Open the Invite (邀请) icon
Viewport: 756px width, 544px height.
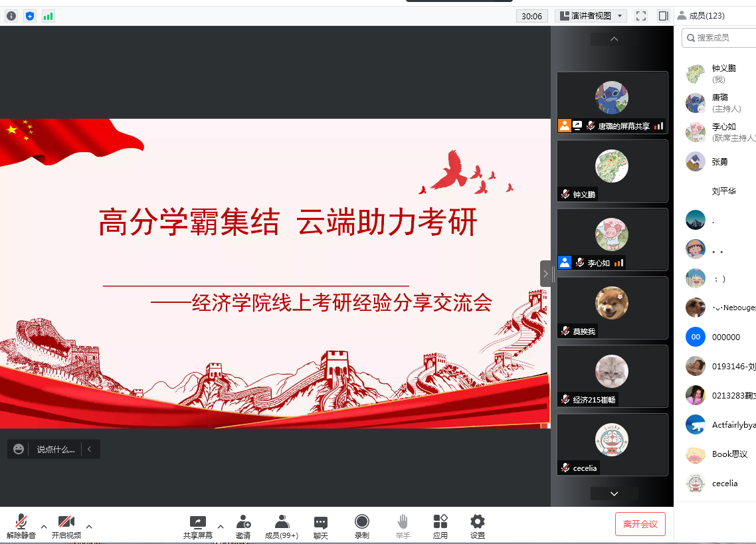pyautogui.click(x=243, y=527)
